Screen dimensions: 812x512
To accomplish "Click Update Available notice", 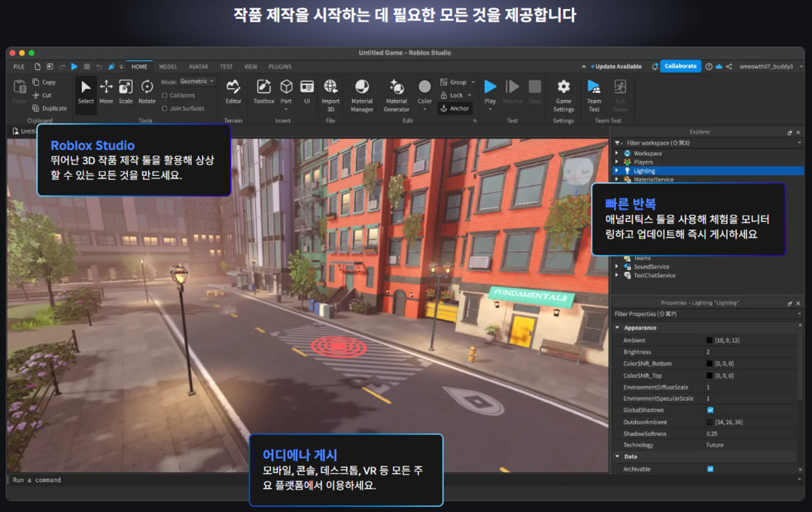I will click(616, 67).
